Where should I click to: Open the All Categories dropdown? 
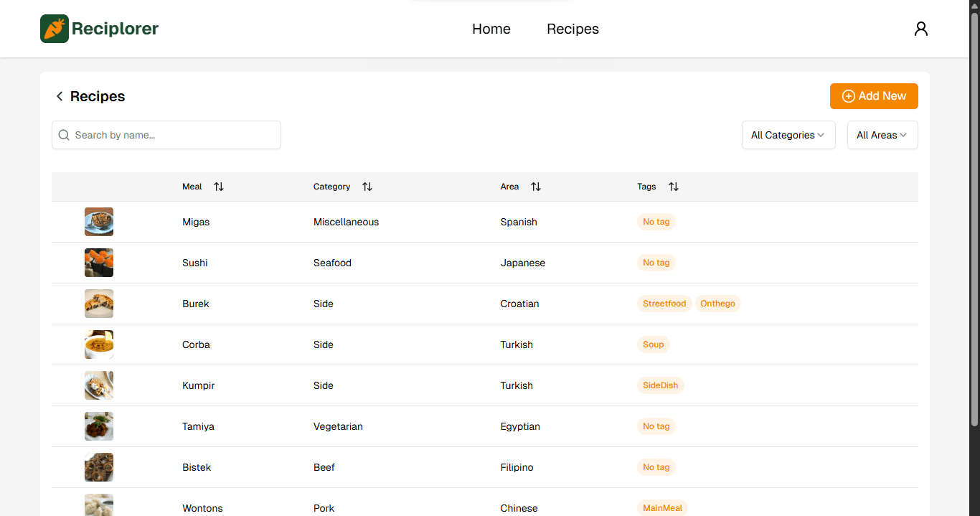[788, 135]
